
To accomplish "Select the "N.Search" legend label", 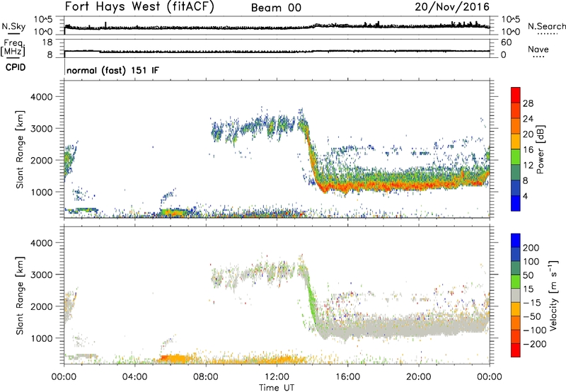I will click(x=546, y=26).
